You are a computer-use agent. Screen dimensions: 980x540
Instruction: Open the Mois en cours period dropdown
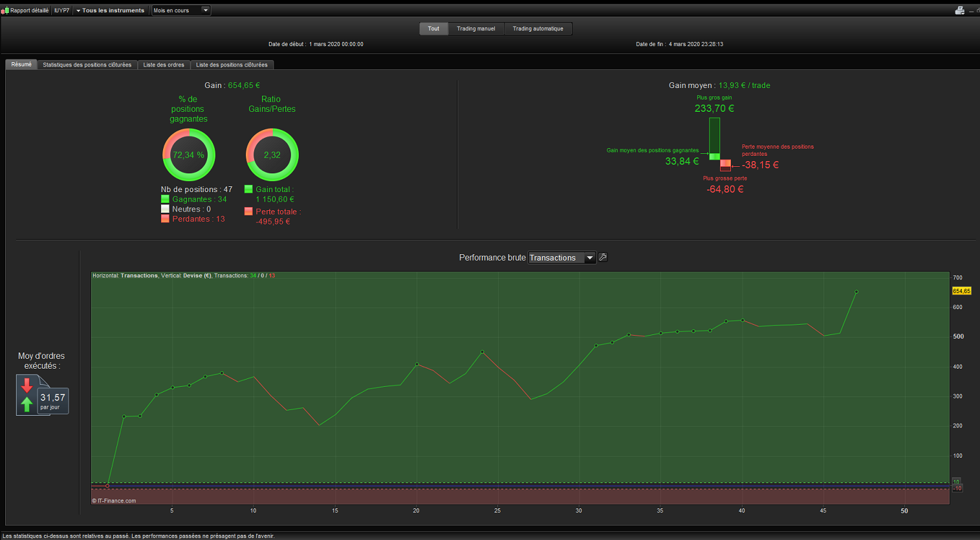coord(181,10)
